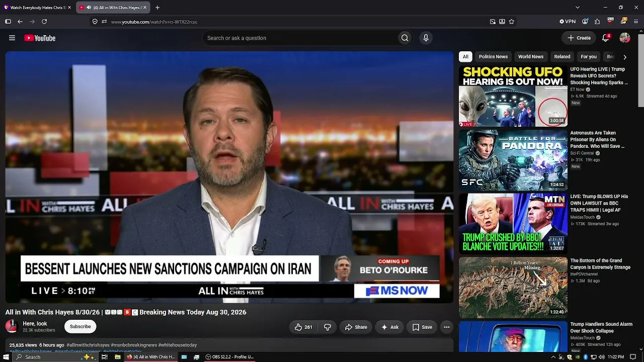Image resolution: width=644 pixels, height=362 pixels.
Task: Open the Battle for Pandora video thumbnail
Action: tap(513, 160)
